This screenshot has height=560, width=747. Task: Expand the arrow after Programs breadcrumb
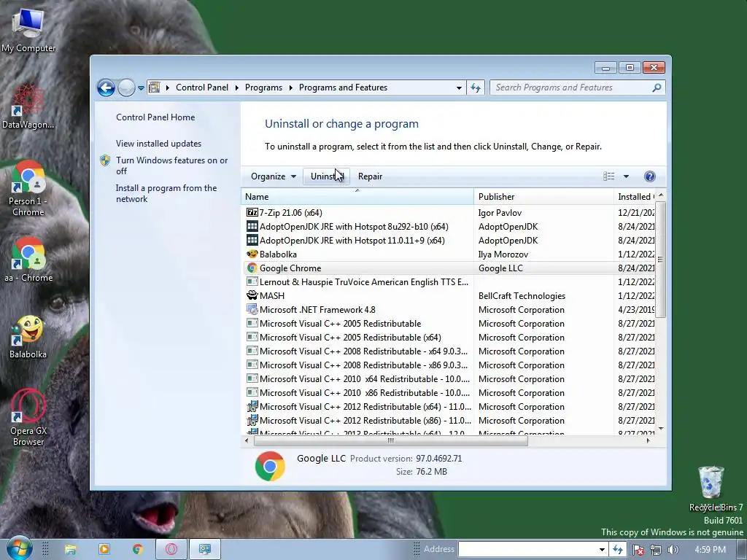pyautogui.click(x=290, y=87)
